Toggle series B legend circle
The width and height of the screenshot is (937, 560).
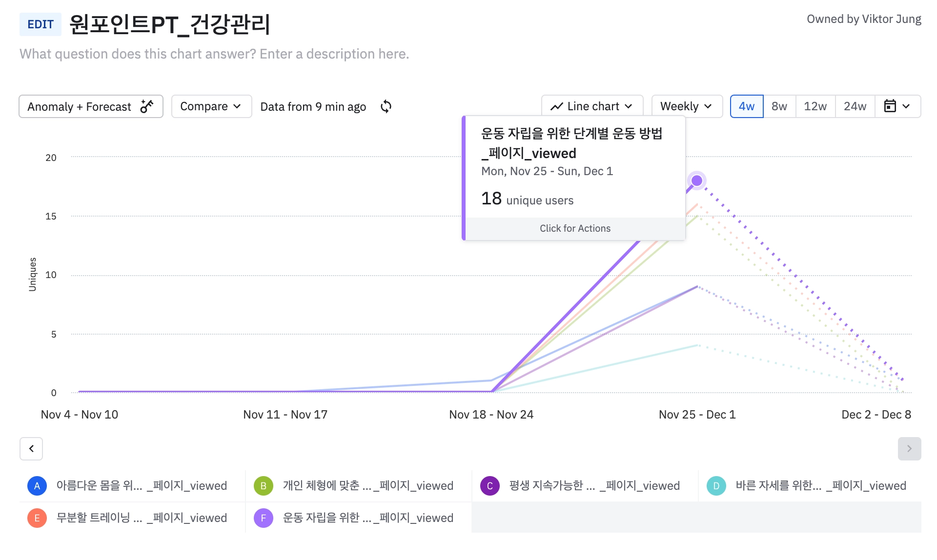[264, 486]
